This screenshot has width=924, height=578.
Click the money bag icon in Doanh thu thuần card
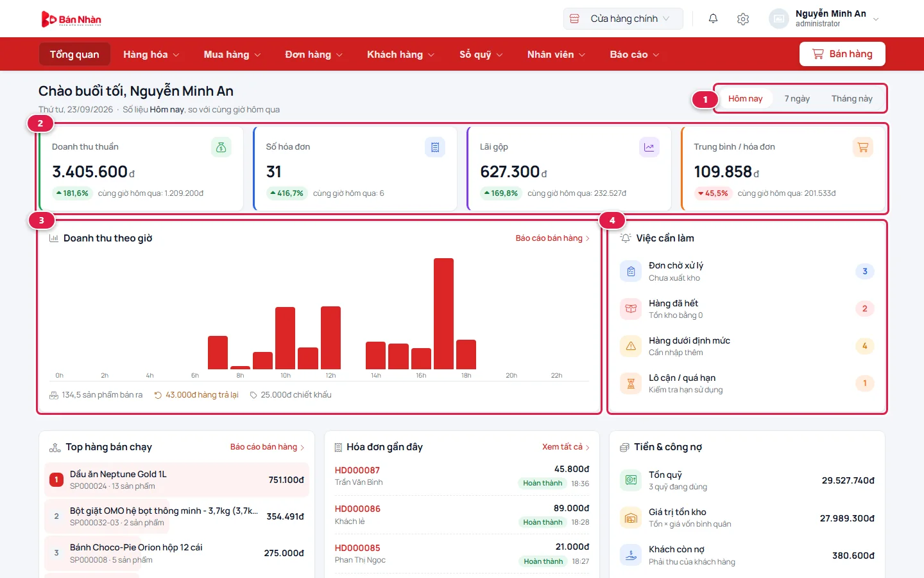click(x=221, y=147)
